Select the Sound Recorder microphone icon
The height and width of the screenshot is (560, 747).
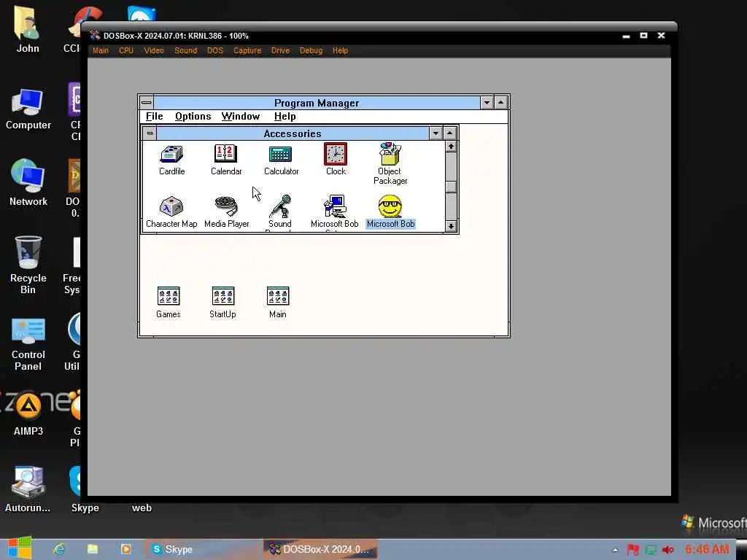280,206
